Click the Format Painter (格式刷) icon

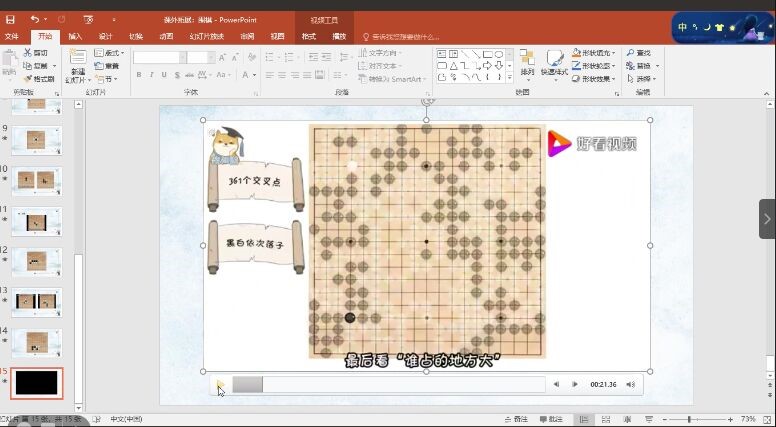pyautogui.click(x=39, y=79)
